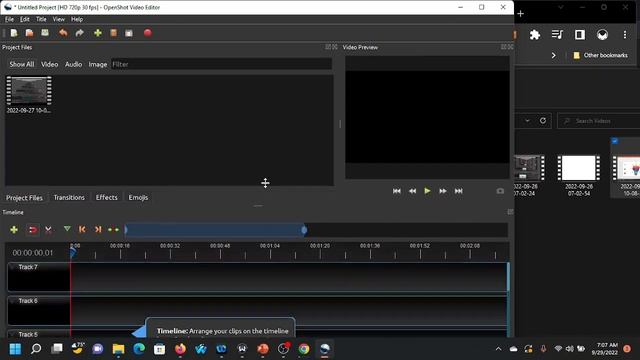Add a track using timeline green plus
Screen dimensions: 640x360
pyautogui.click(x=14, y=230)
